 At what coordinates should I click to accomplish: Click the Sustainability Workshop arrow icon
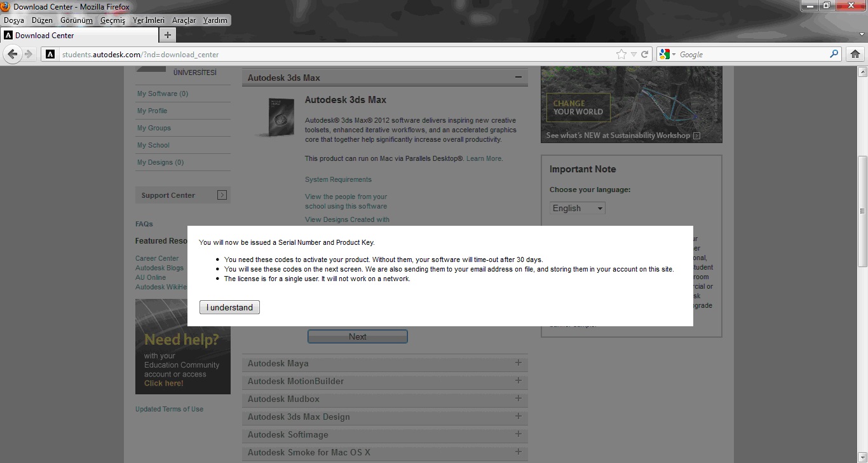click(x=696, y=135)
